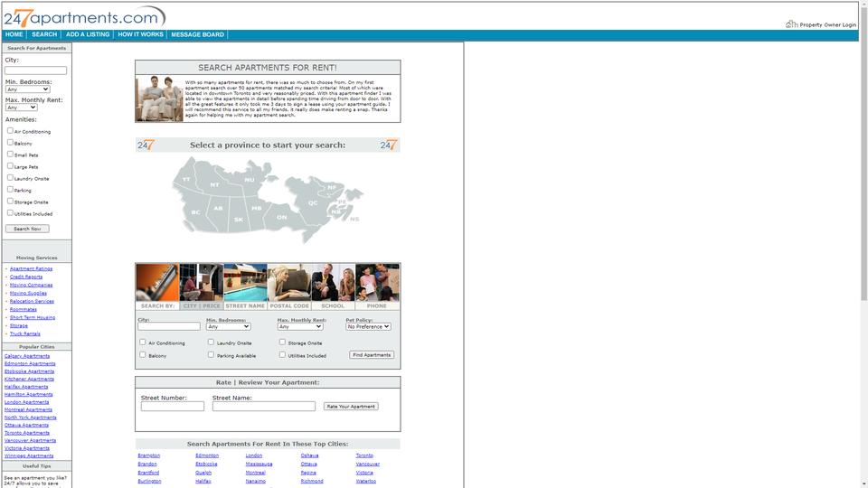Go to the HOME menu item
Image resolution: width=868 pixels, height=488 pixels.
coord(14,34)
